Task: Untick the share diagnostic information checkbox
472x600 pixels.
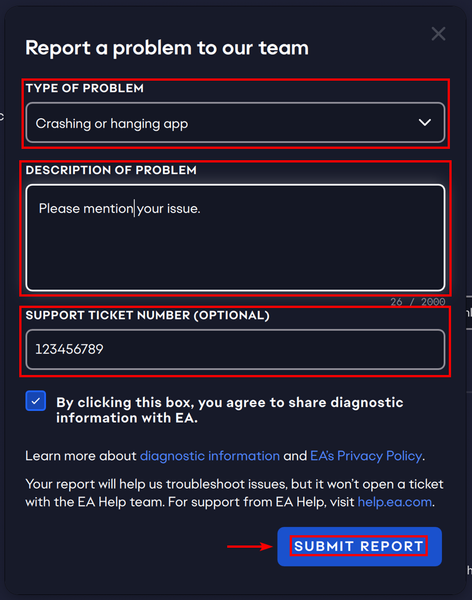Action: click(36, 401)
